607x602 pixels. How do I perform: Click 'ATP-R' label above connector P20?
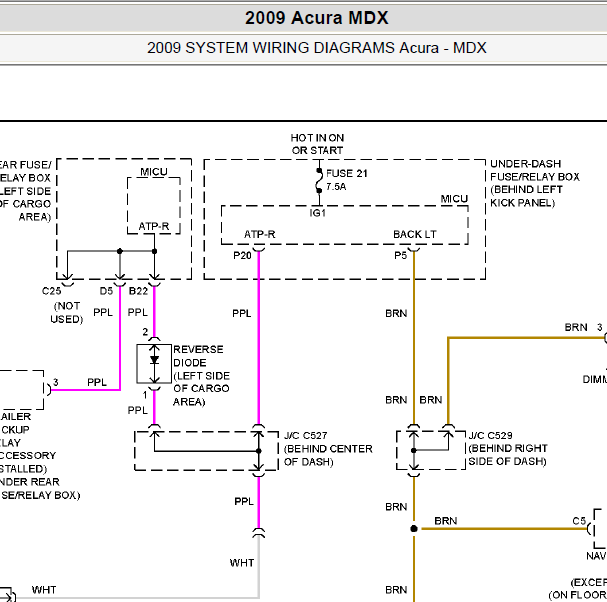coord(259,234)
